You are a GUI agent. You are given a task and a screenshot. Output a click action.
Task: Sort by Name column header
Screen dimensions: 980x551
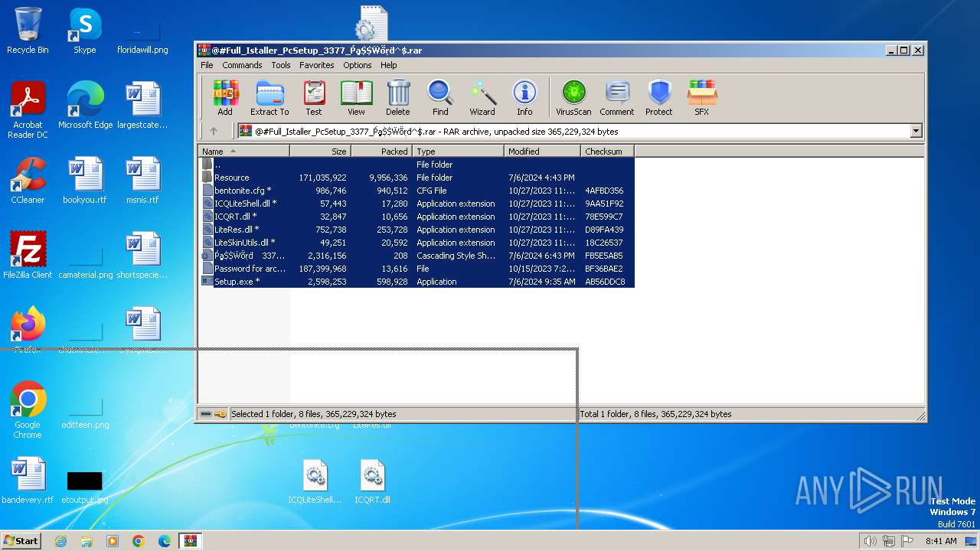243,152
